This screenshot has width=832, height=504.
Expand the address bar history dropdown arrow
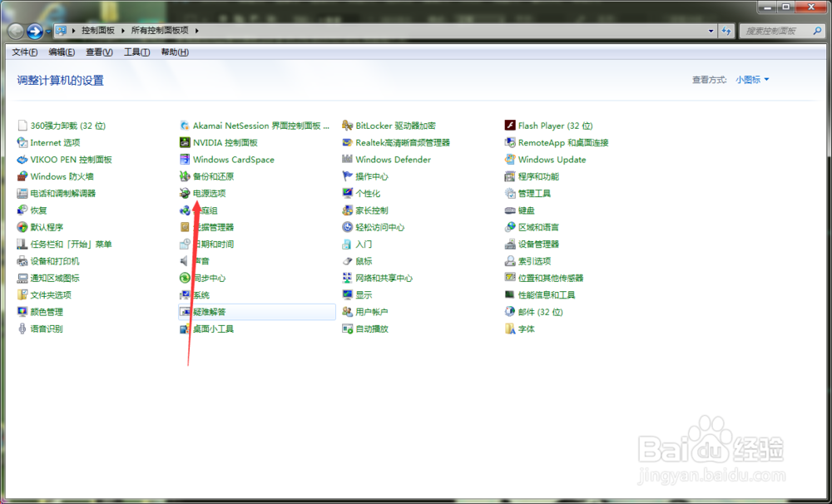click(x=711, y=31)
